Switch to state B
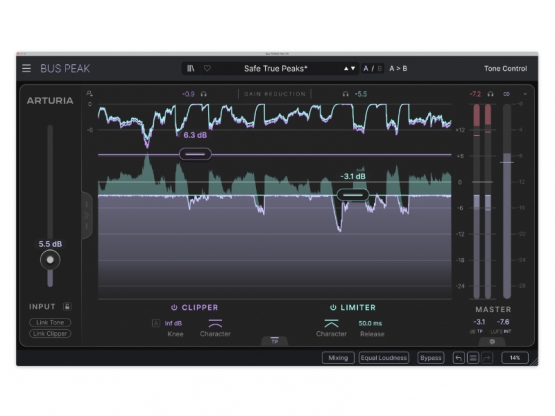Screen dimensions: 555x416 (379, 69)
